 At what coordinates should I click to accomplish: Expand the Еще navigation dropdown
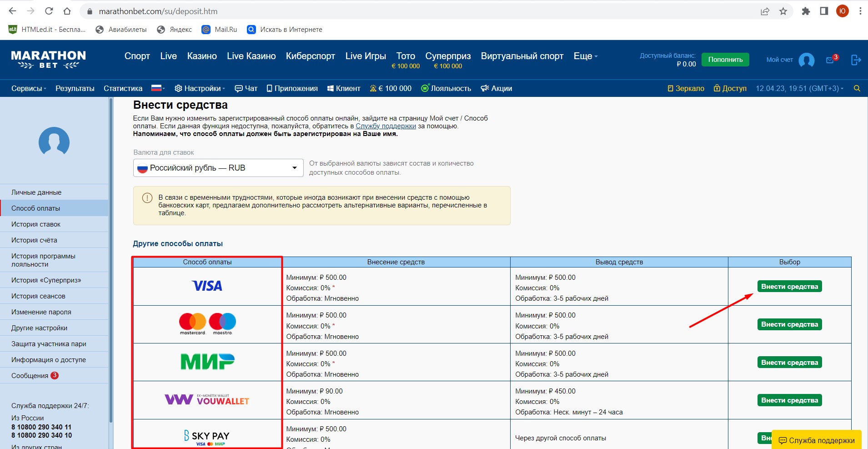point(585,56)
